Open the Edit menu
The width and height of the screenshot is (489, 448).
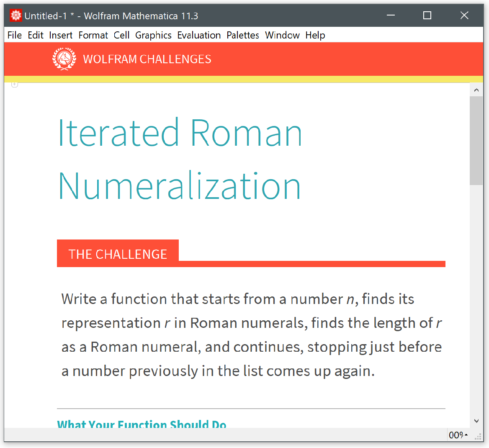[x=36, y=35]
